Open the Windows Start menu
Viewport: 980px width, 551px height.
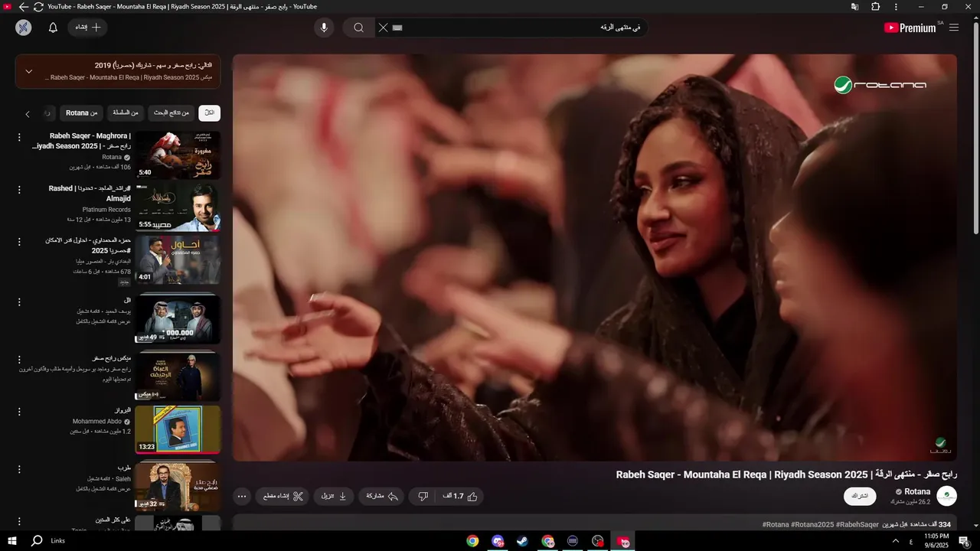point(11,541)
